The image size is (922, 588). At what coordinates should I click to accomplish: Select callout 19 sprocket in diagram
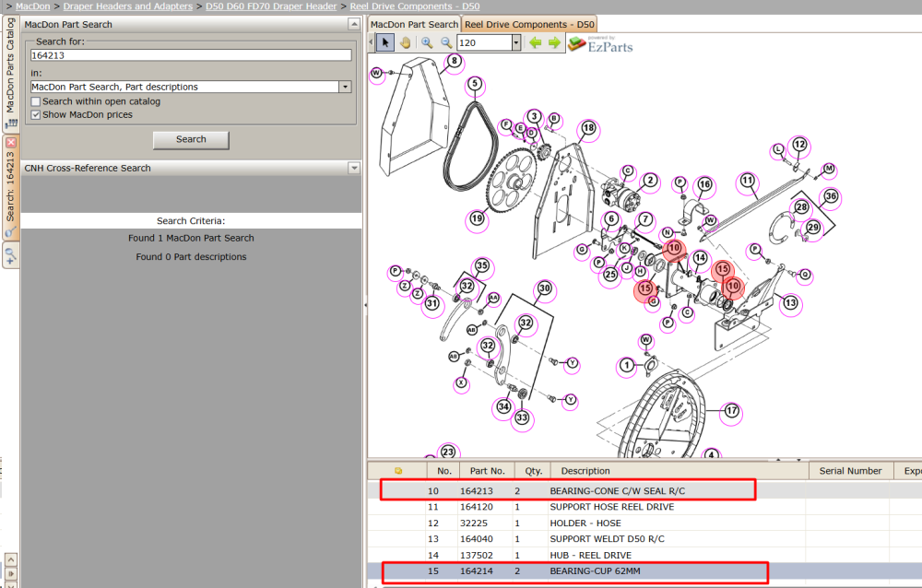pos(477,218)
